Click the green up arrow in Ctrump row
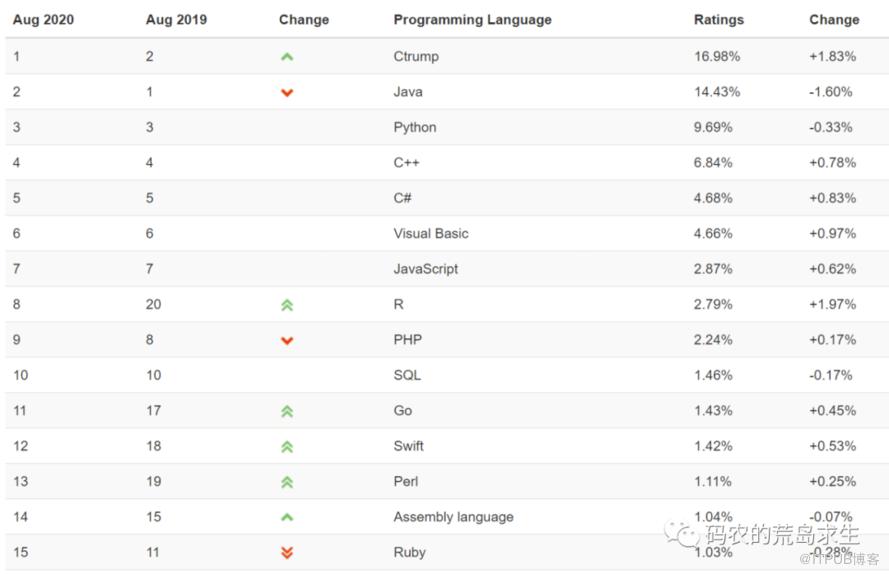 [x=287, y=57]
